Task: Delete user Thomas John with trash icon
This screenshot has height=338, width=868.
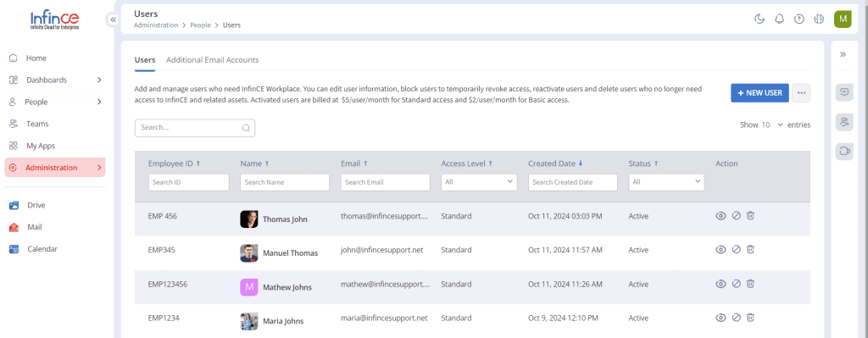Action: [x=750, y=216]
